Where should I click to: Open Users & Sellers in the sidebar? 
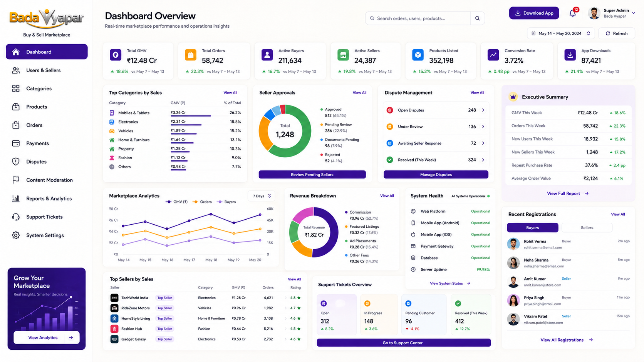coord(47,70)
